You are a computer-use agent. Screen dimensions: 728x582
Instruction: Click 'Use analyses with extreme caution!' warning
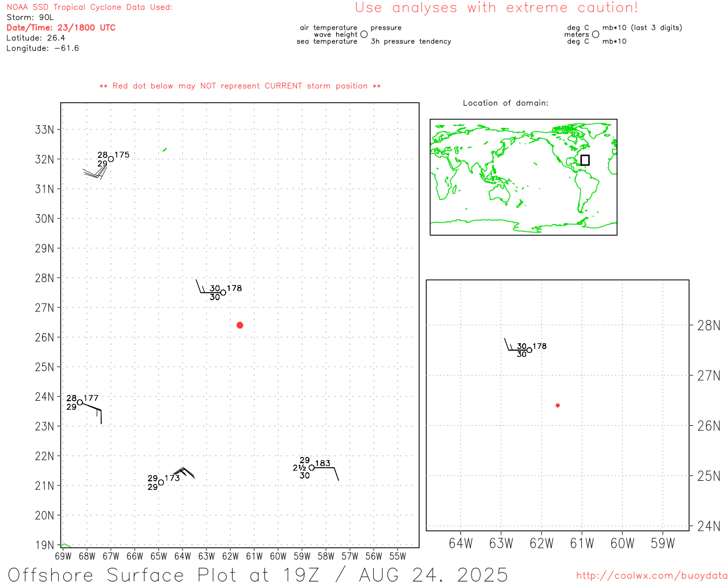497,8
